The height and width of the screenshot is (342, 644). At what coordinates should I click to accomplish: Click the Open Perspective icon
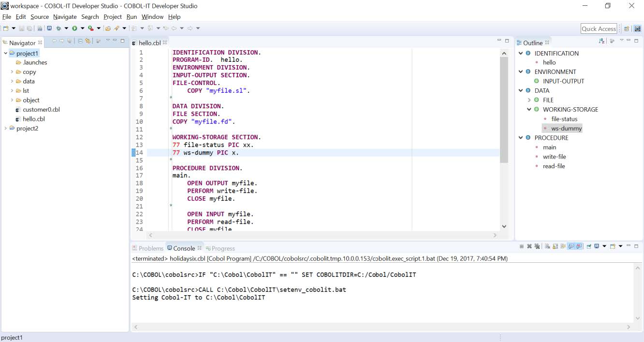(x=627, y=29)
